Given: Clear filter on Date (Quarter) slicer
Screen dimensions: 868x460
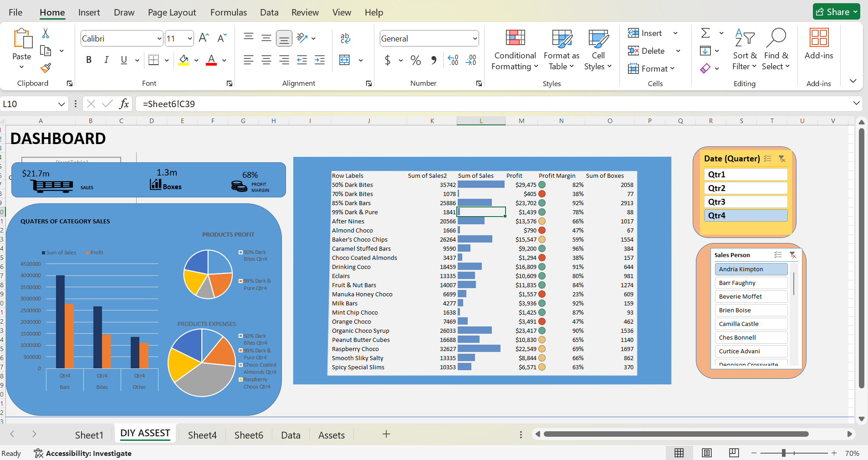Looking at the screenshot, I should point(782,159).
